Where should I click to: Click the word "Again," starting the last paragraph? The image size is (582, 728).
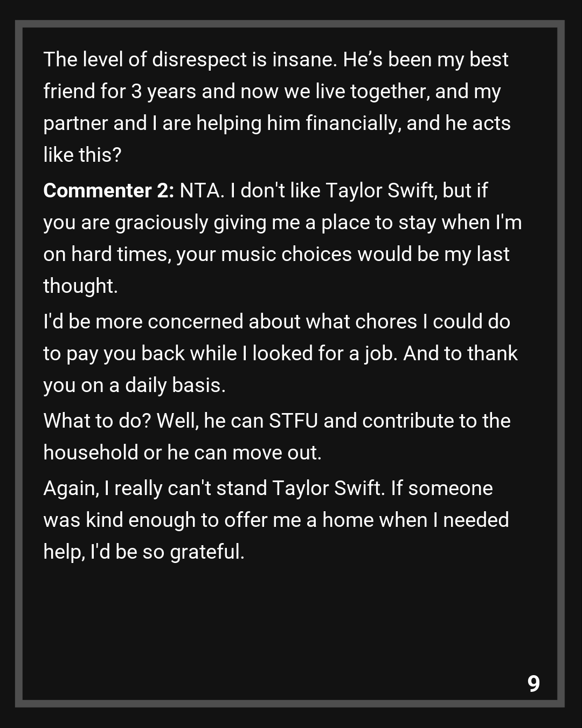[71, 488]
